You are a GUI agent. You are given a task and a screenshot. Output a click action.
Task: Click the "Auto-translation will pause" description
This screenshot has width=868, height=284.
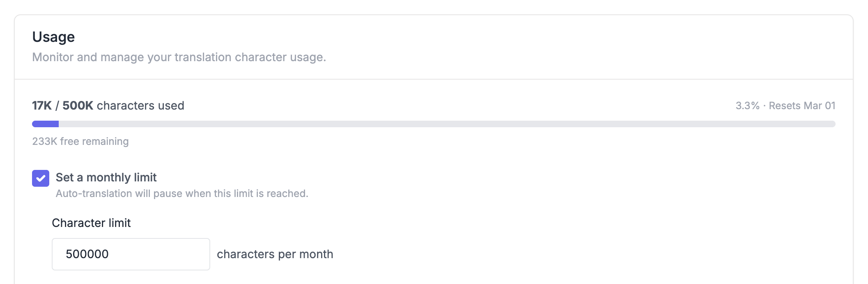point(182,193)
